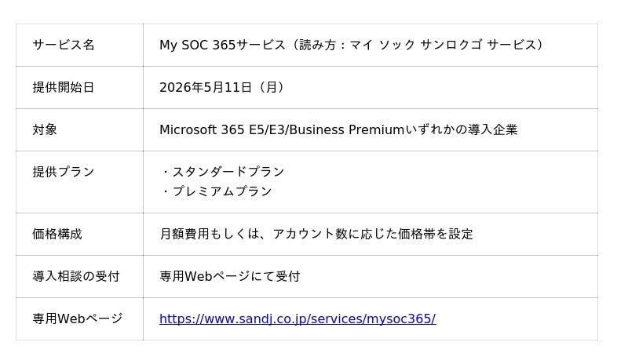Click the 価格構成 label cell
Screen dimensions: 628x364
pyautogui.click(x=57, y=234)
